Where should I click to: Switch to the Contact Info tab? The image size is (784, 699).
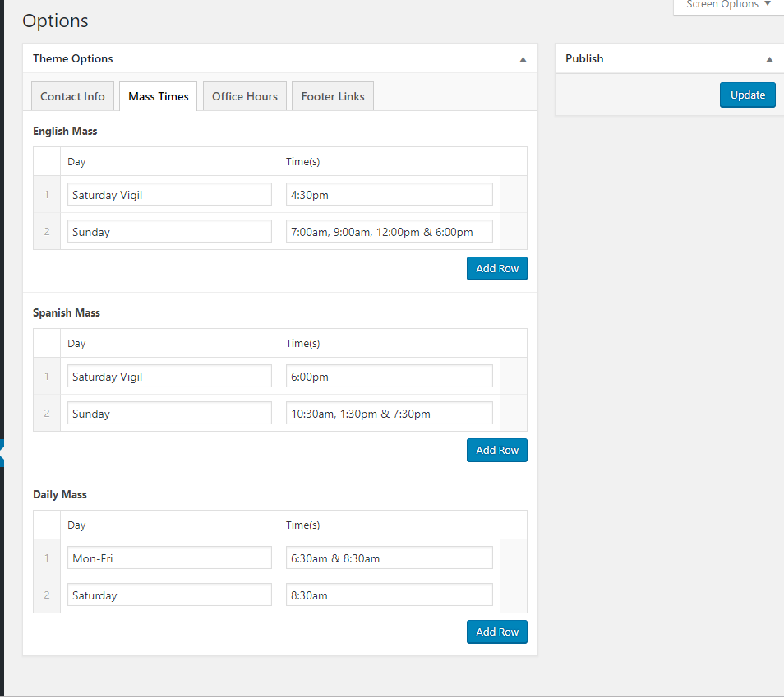pos(72,96)
